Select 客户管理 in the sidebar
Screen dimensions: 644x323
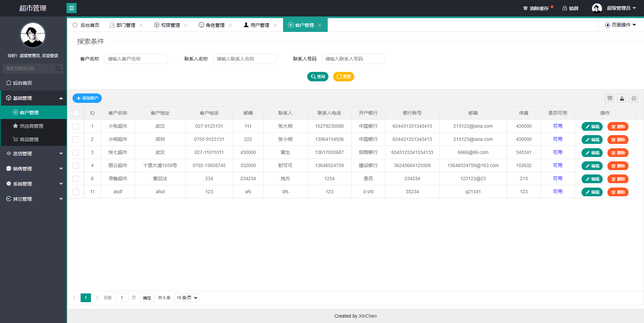(x=33, y=113)
